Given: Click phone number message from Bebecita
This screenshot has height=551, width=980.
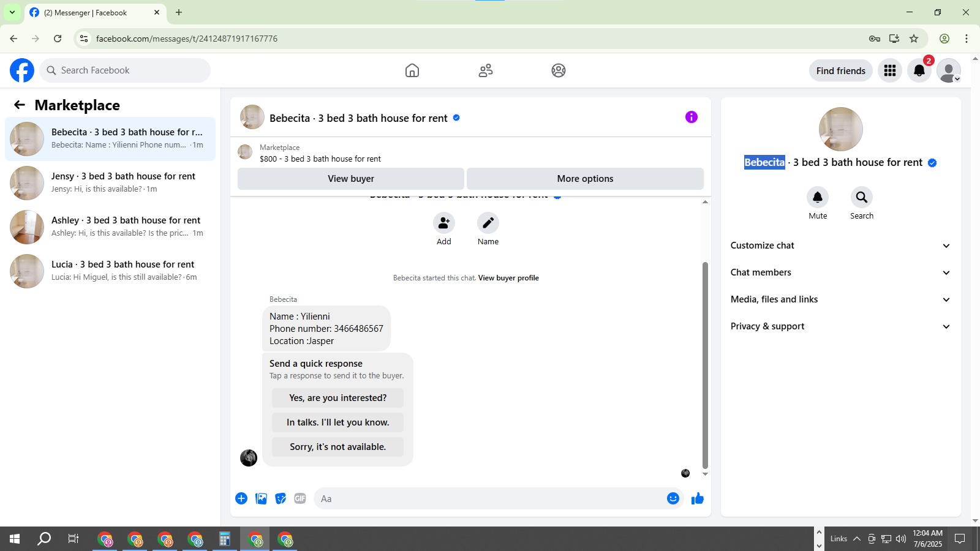Looking at the screenshot, I should [326, 329].
